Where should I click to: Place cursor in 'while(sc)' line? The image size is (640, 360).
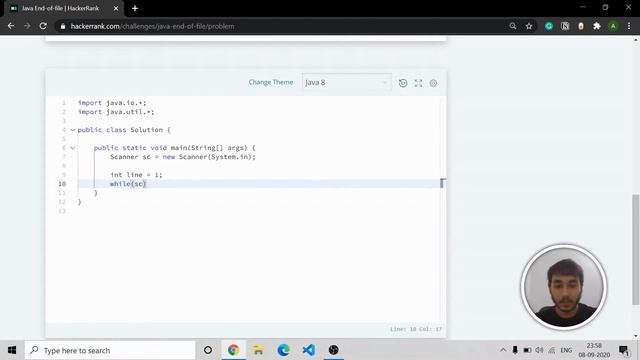coord(128,184)
